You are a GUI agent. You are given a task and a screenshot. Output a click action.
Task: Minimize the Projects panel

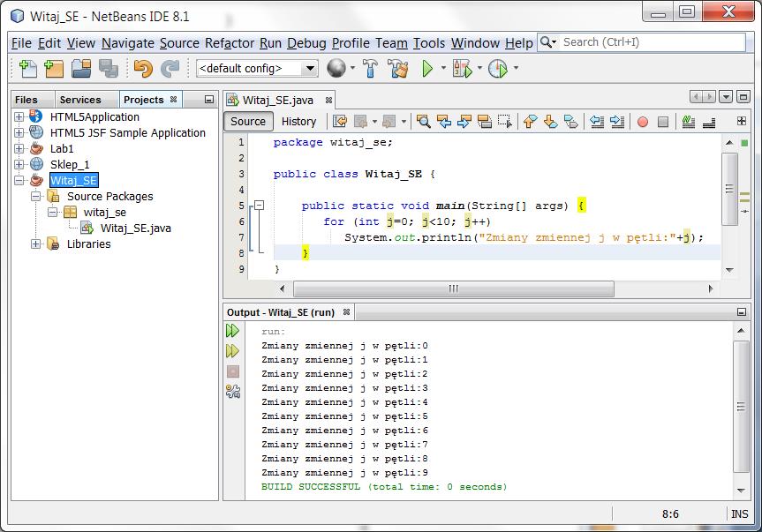[209, 100]
